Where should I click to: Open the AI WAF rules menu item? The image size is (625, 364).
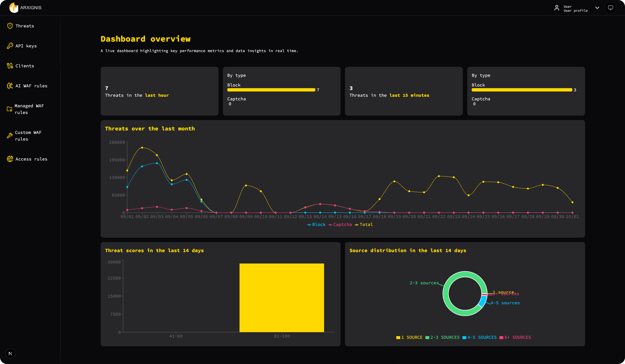coord(31,86)
